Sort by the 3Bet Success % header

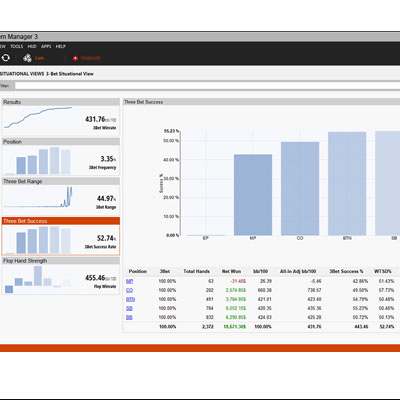click(346, 271)
